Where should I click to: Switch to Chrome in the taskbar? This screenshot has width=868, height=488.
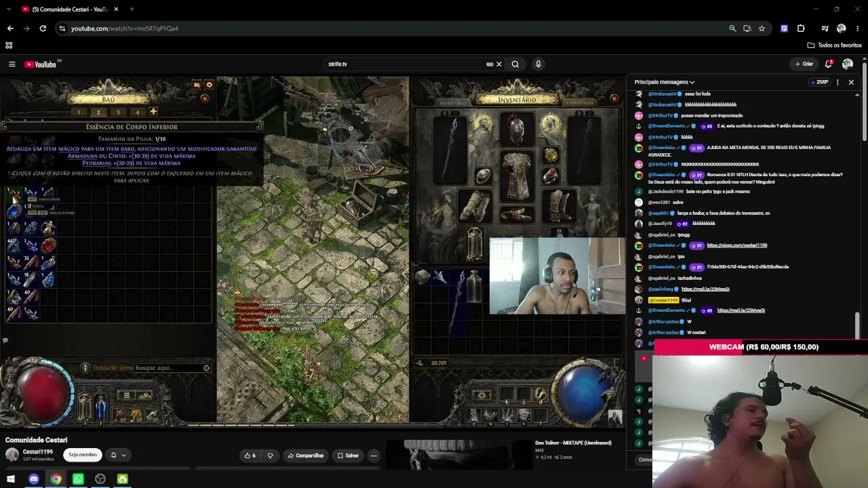(x=56, y=479)
